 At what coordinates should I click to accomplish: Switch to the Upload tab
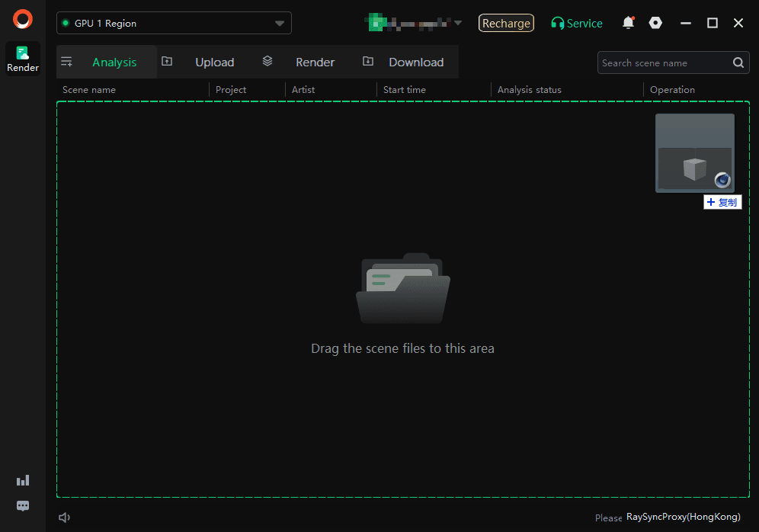point(214,62)
